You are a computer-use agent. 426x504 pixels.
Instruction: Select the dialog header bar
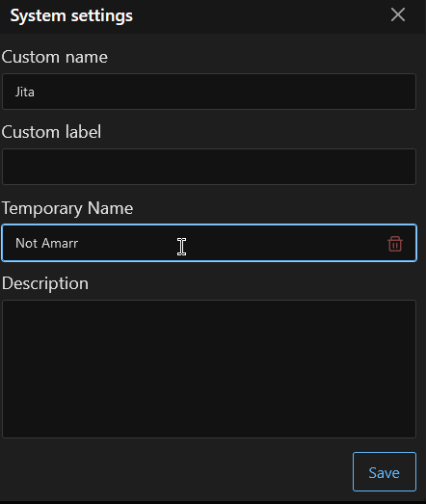click(213, 16)
